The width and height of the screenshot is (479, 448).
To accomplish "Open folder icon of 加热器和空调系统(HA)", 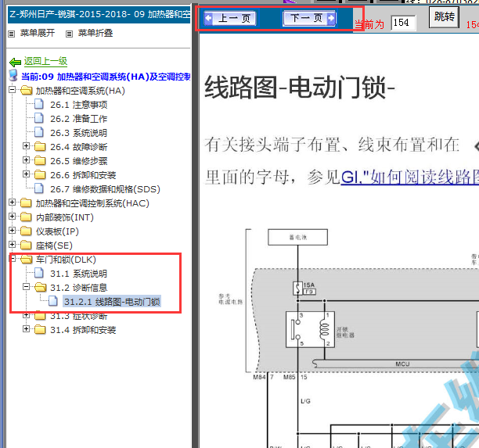I will tap(27, 91).
